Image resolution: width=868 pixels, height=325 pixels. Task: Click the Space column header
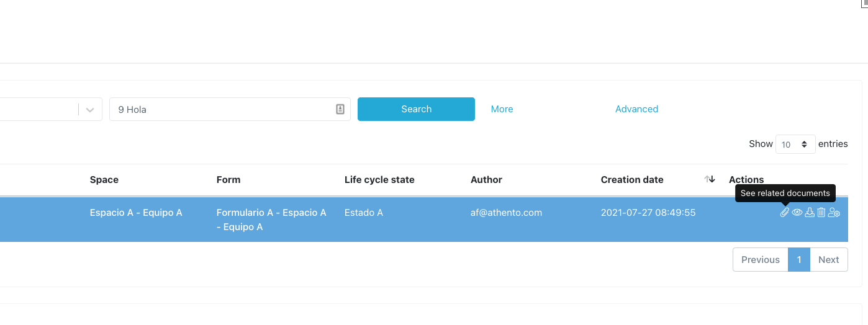(x=104, y=180)
